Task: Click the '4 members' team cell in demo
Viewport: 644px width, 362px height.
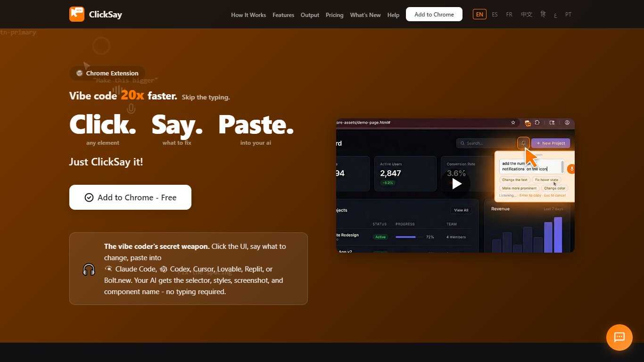Action: 456,237
